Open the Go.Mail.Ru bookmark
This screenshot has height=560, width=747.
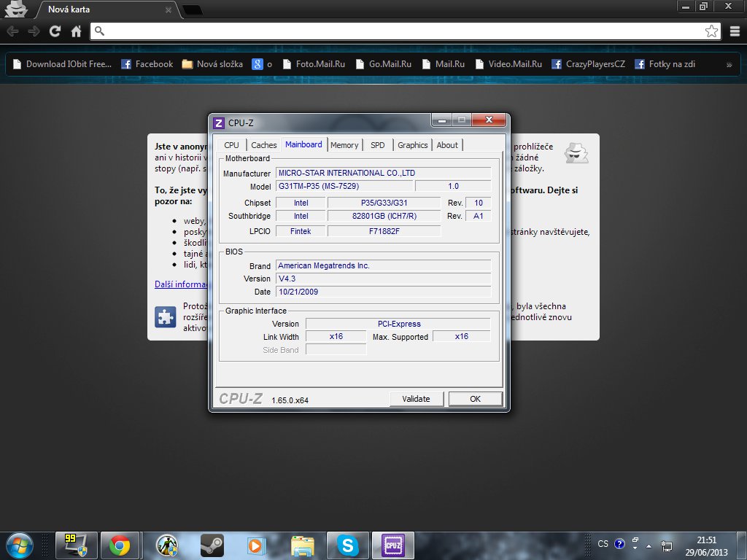click(x=384, y=64)
